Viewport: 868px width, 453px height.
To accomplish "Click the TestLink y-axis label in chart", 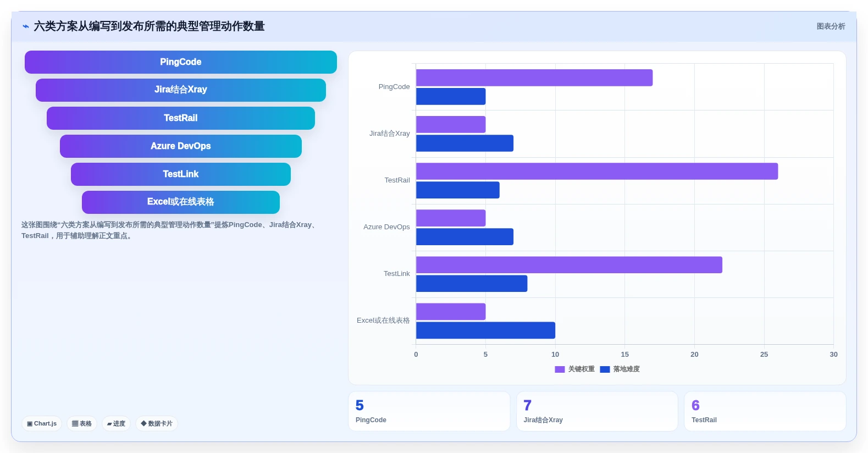I will click(397, 274).
